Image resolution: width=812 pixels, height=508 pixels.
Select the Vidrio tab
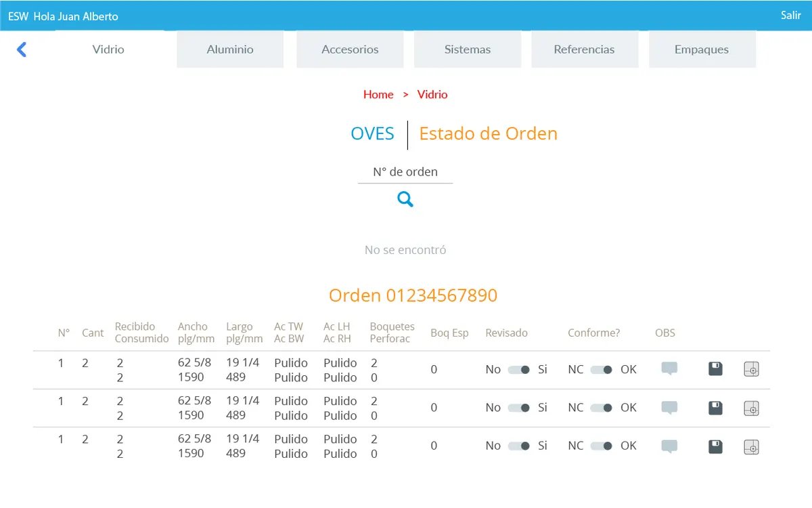pyautogui.click(x=108, y=49)
